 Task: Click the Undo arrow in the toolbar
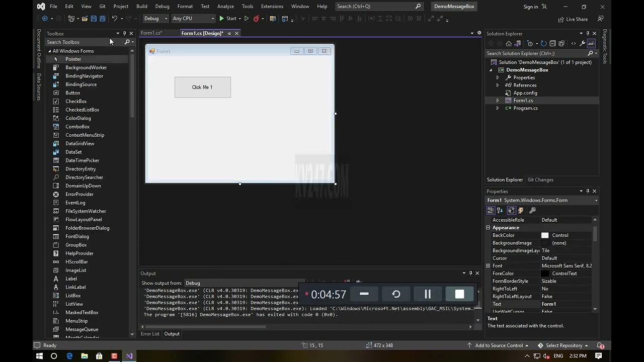(x=115, y=19)
